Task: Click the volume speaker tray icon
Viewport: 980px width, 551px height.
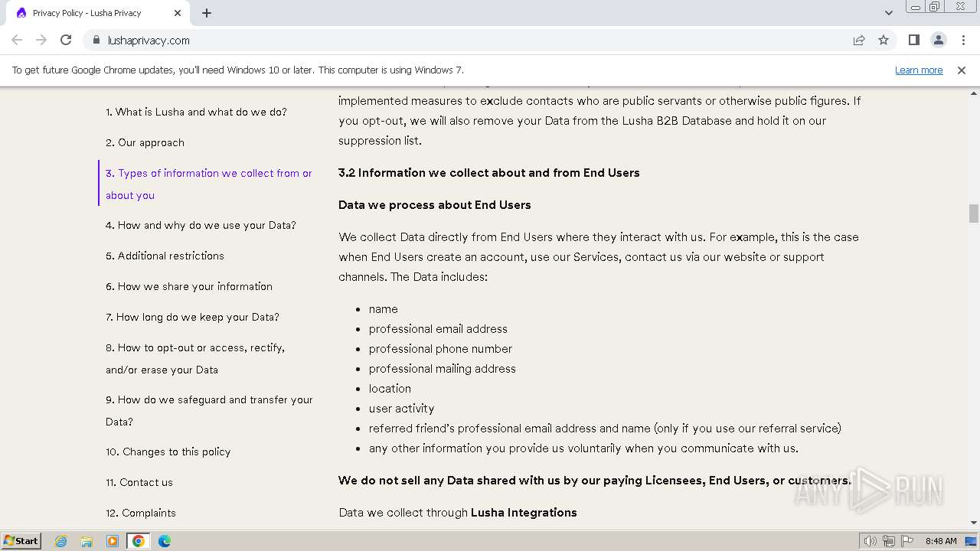Action: pos(870,541)
